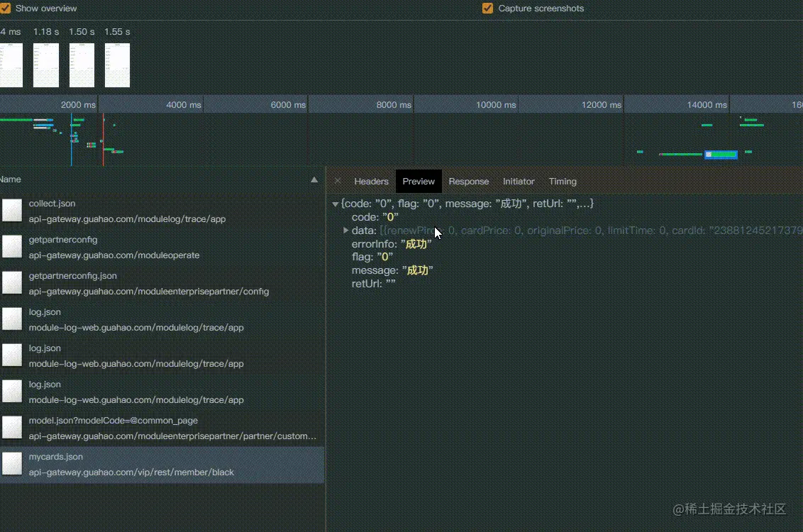803x532 pixels.
Task: Click the retUrl line in preview
Action: tap(373, 284)
